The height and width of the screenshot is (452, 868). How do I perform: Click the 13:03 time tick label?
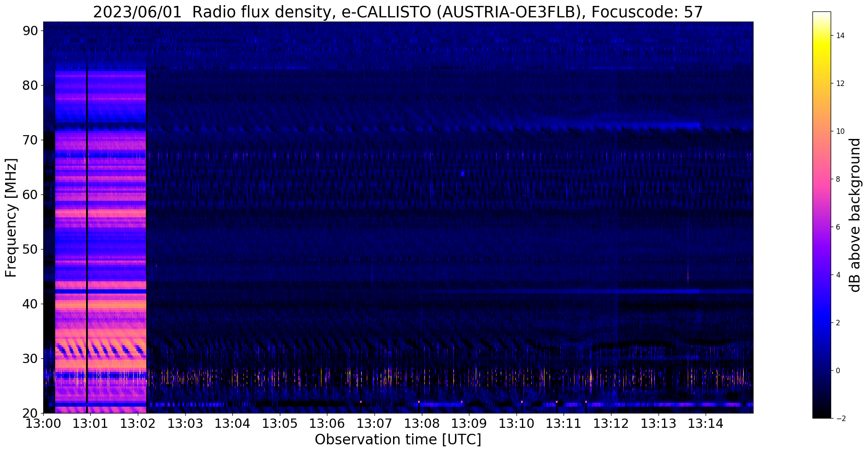click(185, 424)
